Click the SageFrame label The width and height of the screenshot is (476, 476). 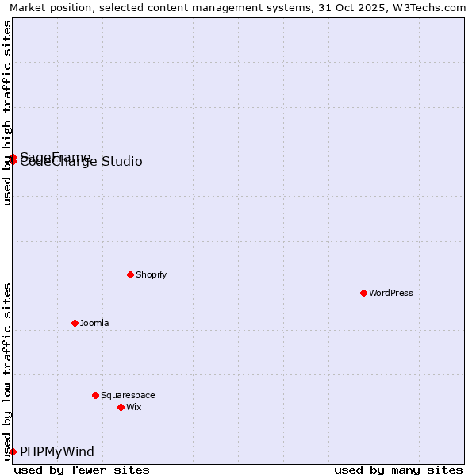56,155
